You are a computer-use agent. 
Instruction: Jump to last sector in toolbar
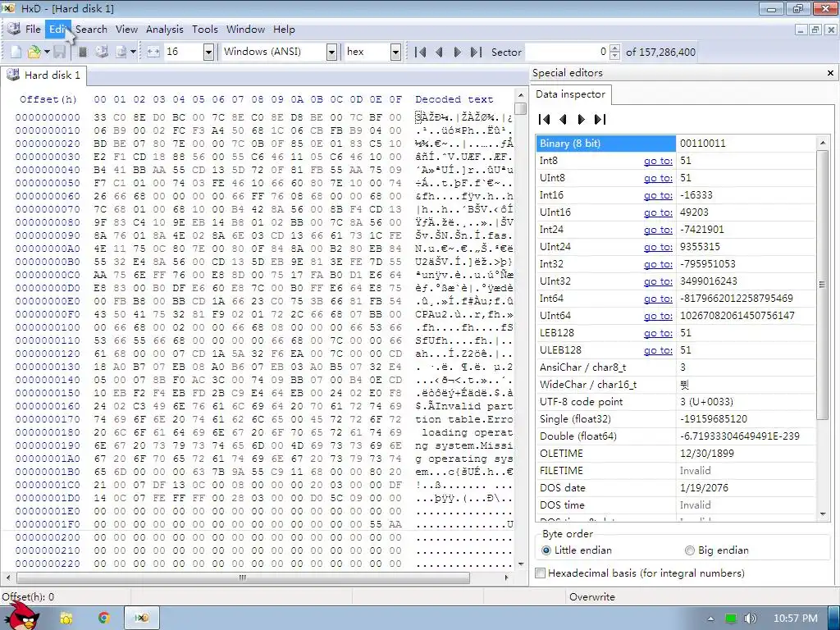476,52
